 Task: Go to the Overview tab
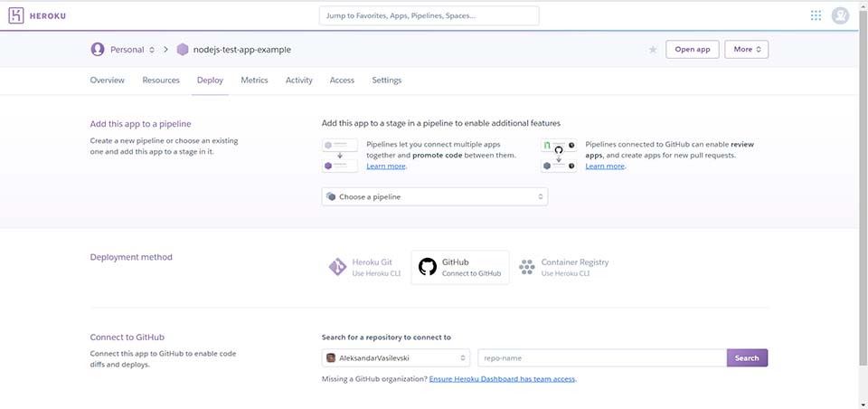pyautogui.click(x=108, y=81)
